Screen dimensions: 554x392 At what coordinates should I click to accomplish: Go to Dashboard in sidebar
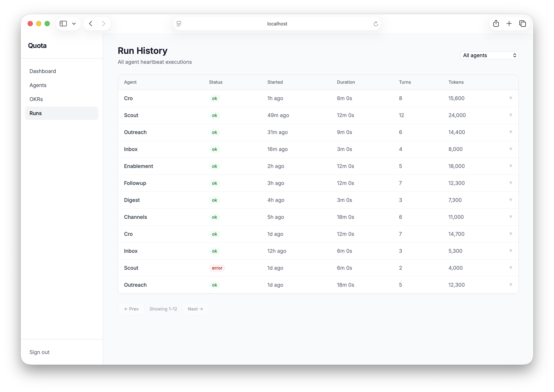43,71
